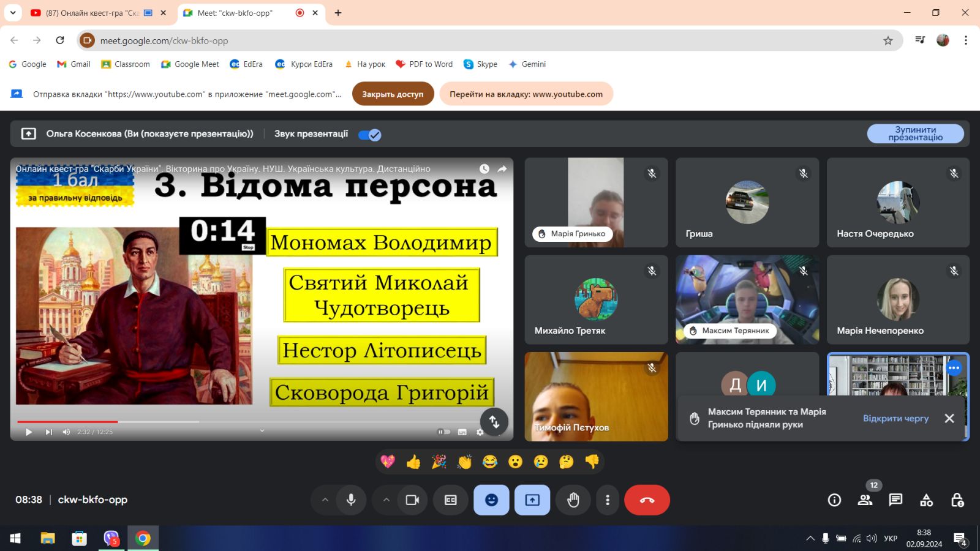Open host controls lock icon
Screen dimensions: 980x551
click(x=957, y=500)
